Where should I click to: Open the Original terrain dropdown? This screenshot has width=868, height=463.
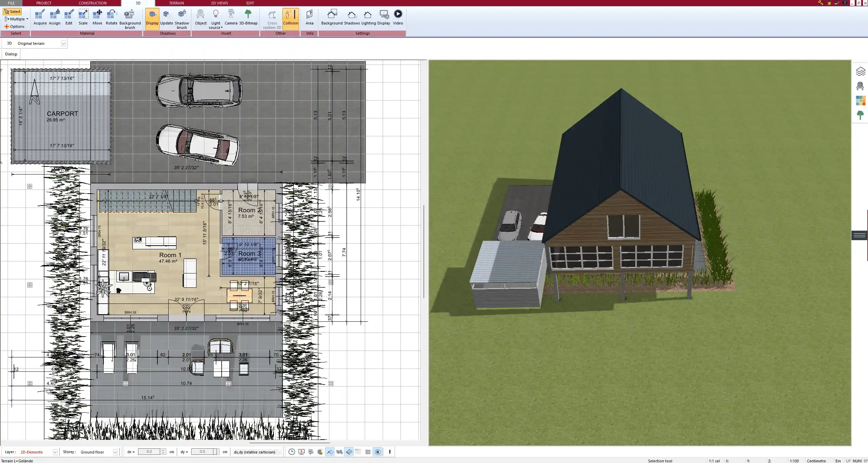click(63, 43)
